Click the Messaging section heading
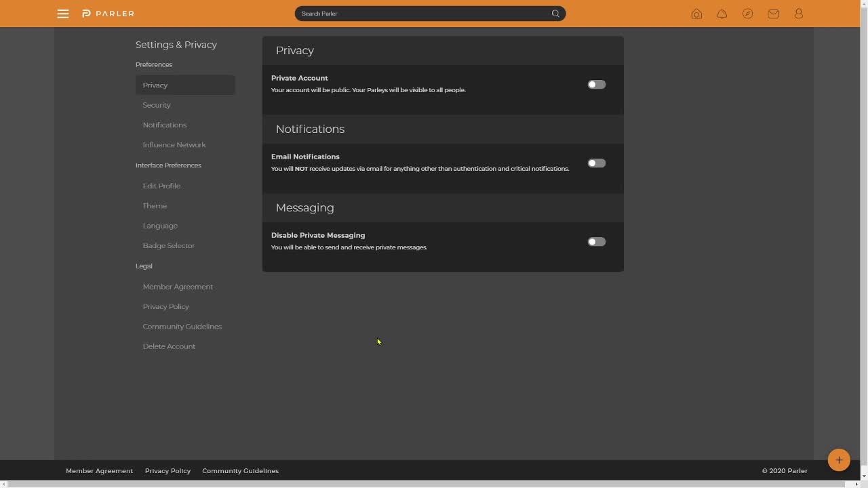 [x=304, y=207]
